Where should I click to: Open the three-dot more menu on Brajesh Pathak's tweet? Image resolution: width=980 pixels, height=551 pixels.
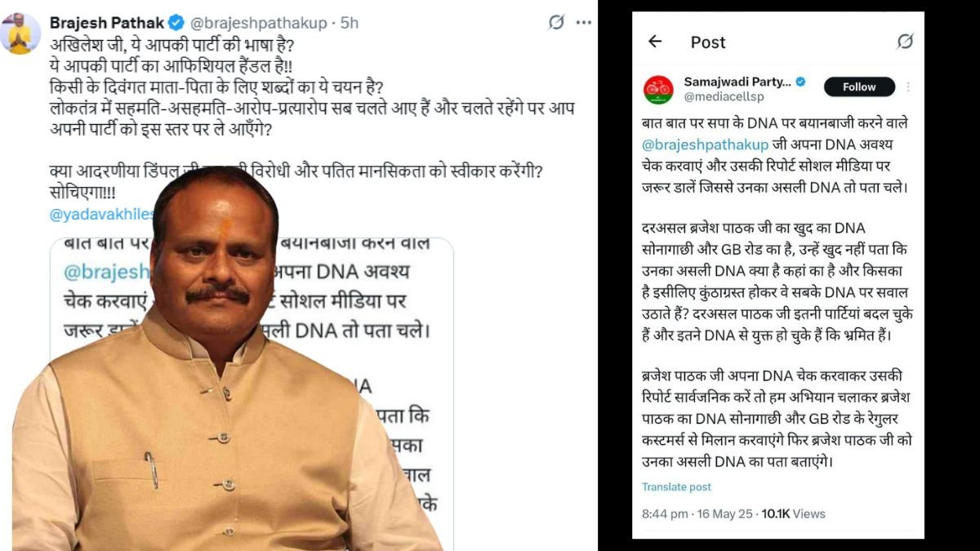click(x=583, y=23)
